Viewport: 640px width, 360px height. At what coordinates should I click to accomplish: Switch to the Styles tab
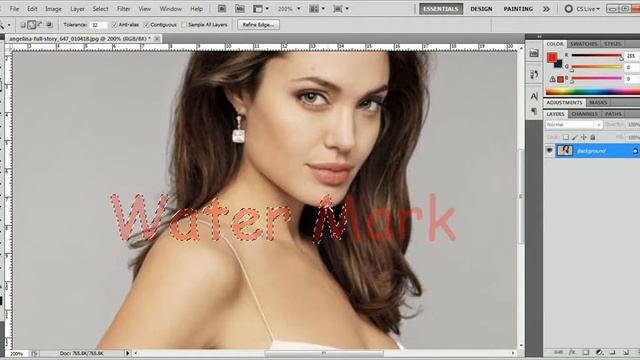pos(613,44)
